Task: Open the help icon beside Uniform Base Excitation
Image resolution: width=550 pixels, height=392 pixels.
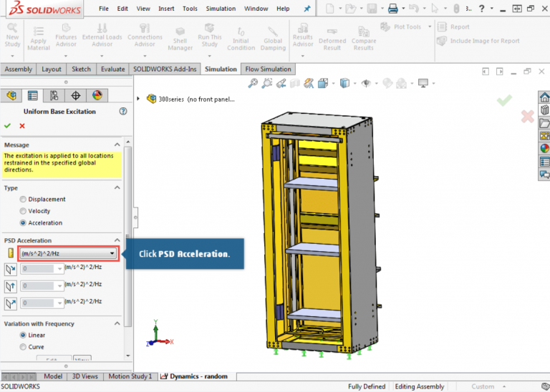Action: pos(123,112)
